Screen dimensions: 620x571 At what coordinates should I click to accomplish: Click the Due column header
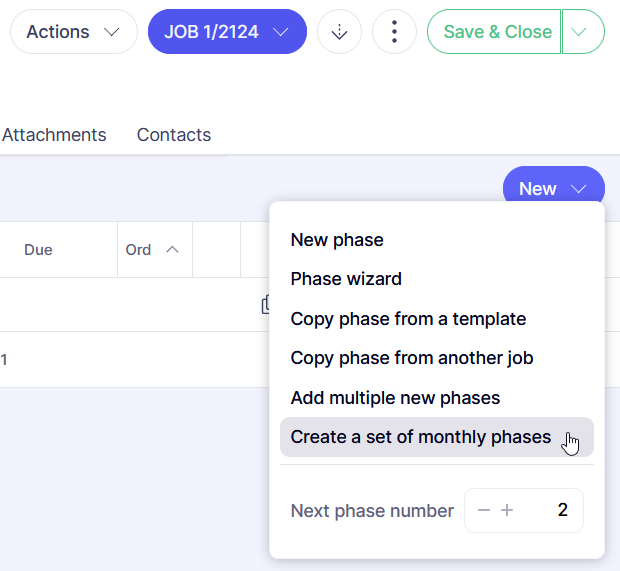tap(38, 250)
